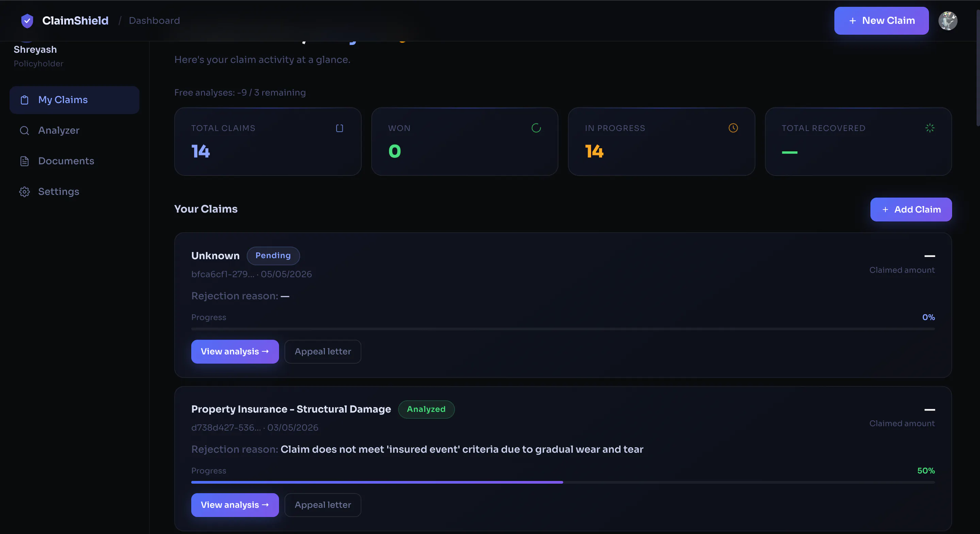Screen dimensions: 980x534
Task: Select the Total Recovered stat card
Action: pyautogui.click(x=858, y=141)
